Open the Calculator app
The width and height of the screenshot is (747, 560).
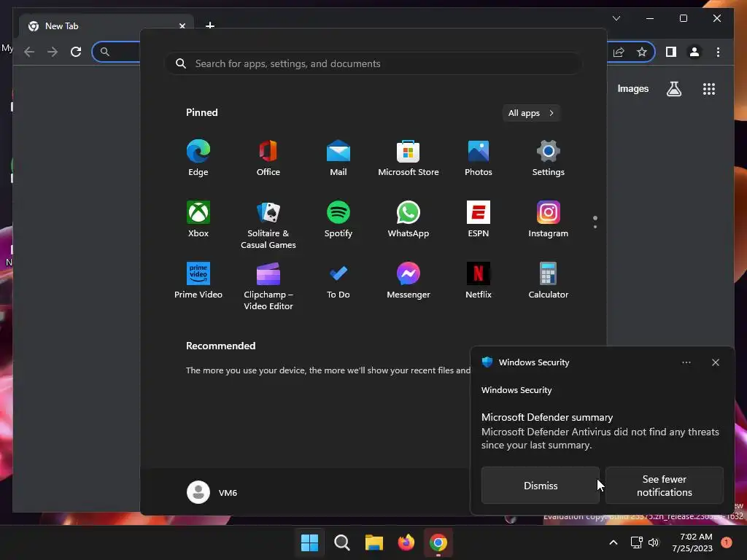click(549, 281)
